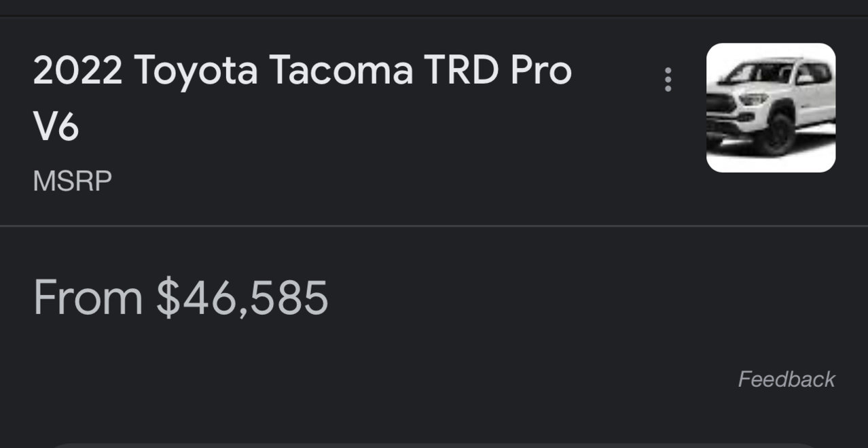Click the From $46,585 price text

(x=181, y=297)
